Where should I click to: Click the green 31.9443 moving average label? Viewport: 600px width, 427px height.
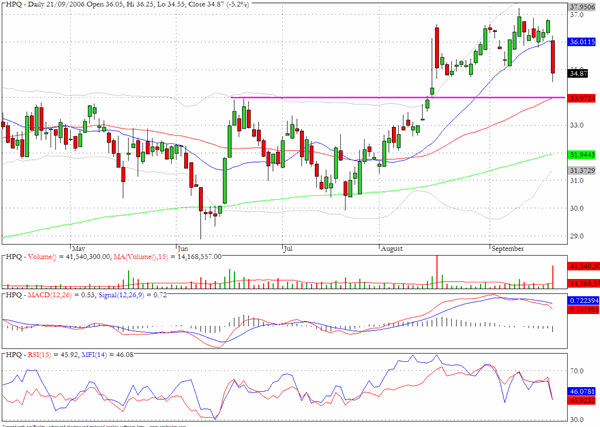coord(582,155)
